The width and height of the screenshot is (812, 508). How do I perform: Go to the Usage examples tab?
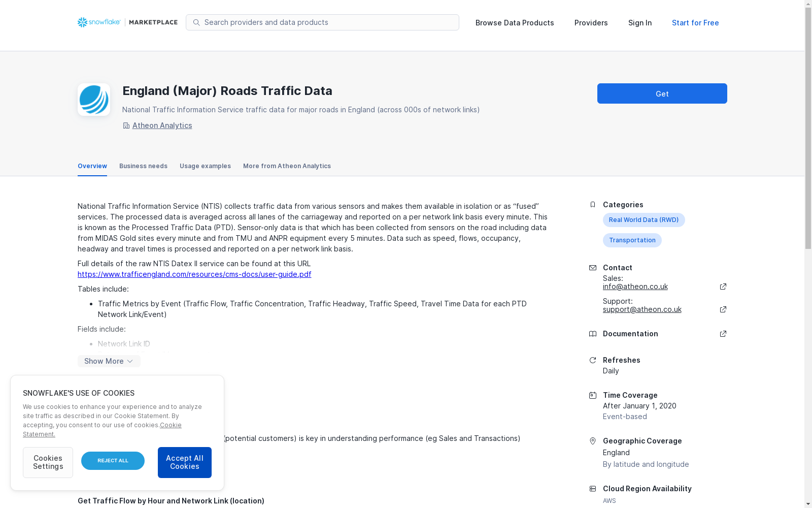point(205,166)
